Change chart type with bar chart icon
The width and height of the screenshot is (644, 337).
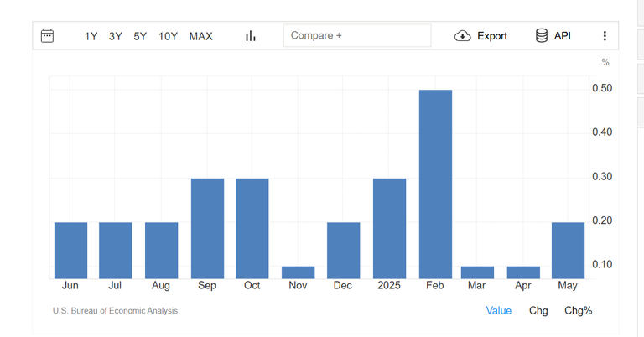tap(251, 36)
